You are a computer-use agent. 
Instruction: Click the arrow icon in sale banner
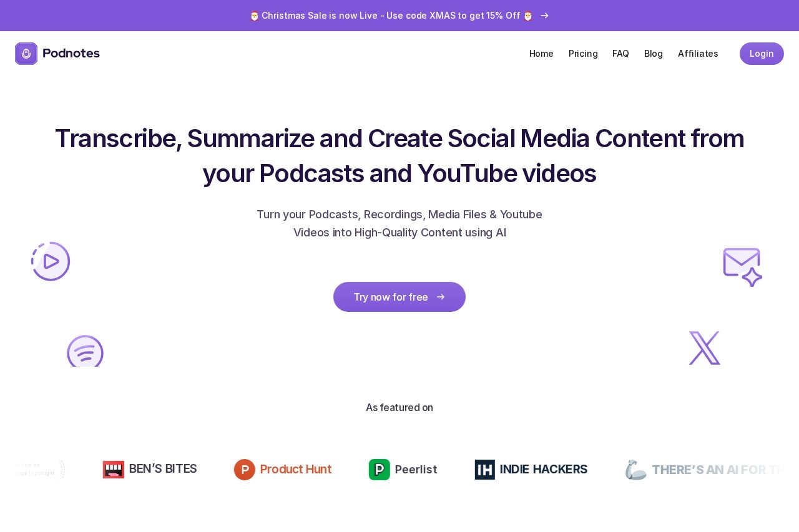pos(544,16)
